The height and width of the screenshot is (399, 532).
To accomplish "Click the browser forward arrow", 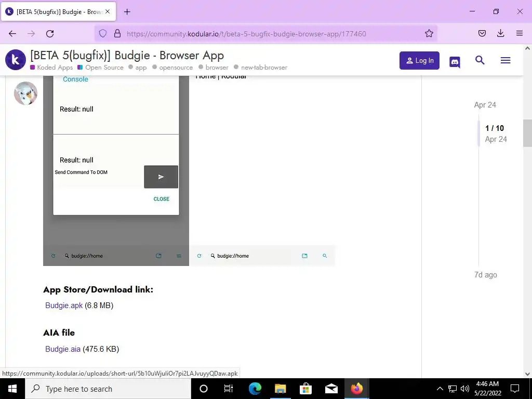I will click(31, 34).
